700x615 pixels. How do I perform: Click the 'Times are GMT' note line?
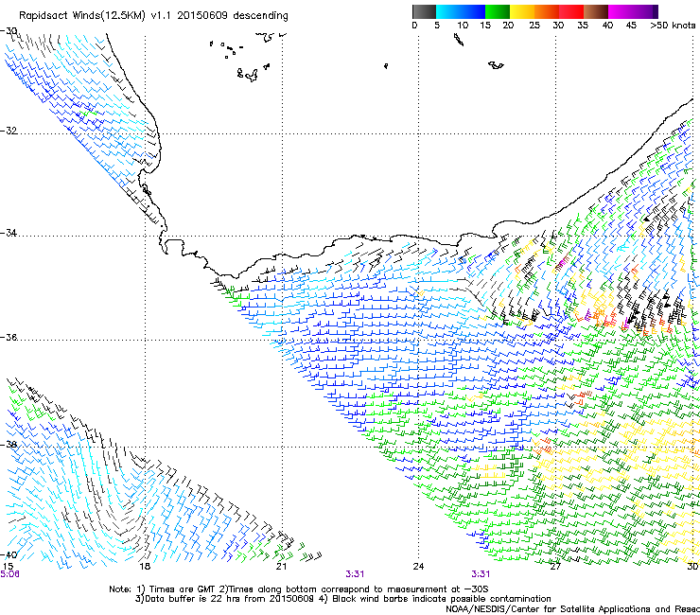click(x=299, y=589)
